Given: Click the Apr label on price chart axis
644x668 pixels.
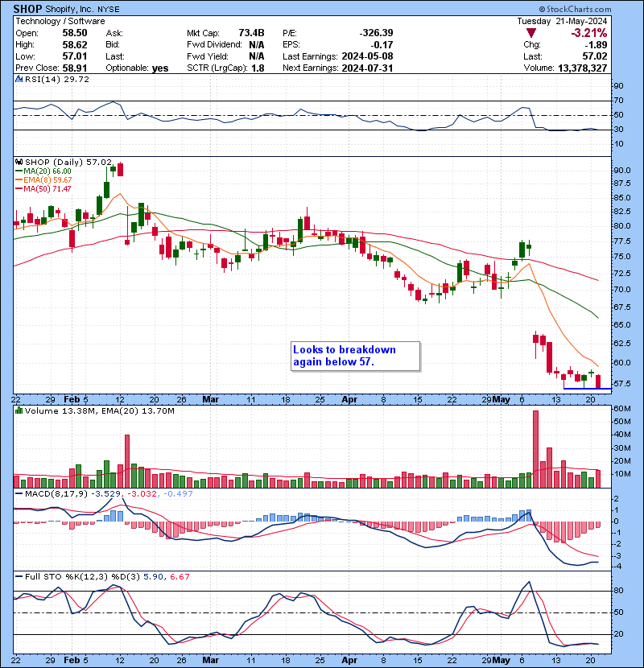Looking at the screenshot, I should click(349, 400).
